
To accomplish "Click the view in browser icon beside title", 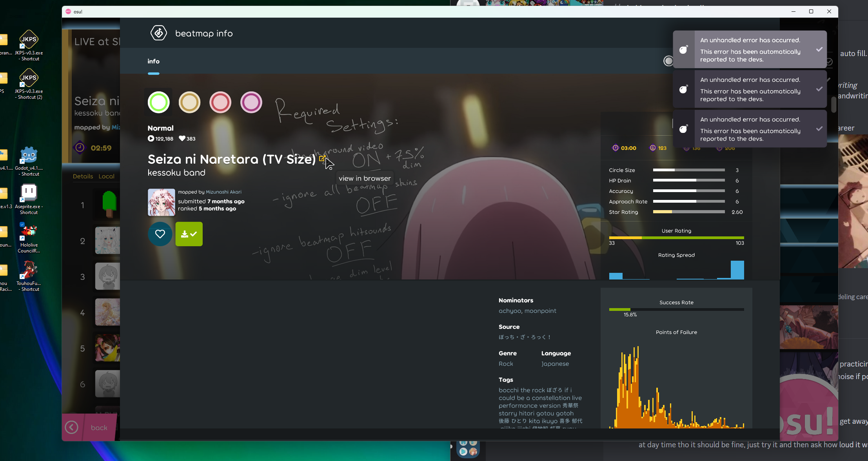I will (322, 158).
